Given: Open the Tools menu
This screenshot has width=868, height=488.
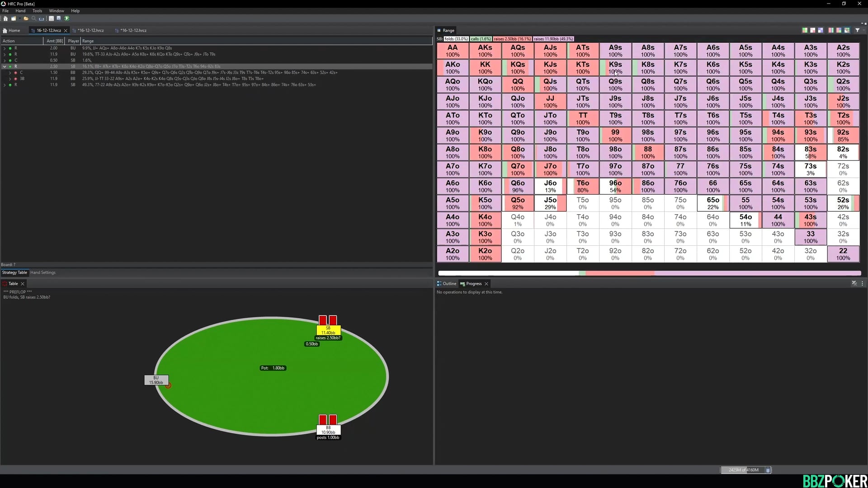Looking at the screenshot, I should [x=37, y=10].
